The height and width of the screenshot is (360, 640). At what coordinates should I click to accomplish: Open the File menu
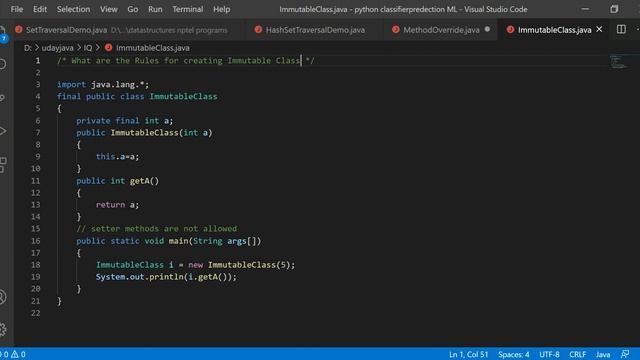pyautogui.click(x=17, y=9)
